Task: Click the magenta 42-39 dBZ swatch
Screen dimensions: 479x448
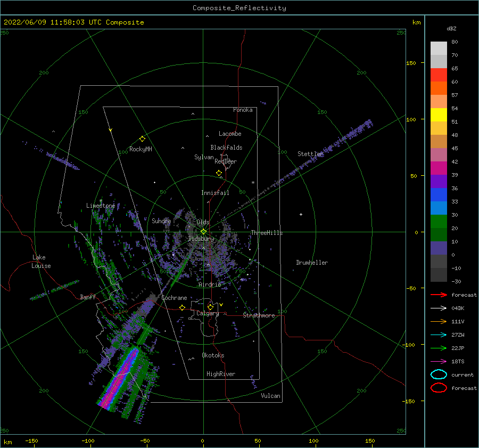Action: [x=439, y=168]
